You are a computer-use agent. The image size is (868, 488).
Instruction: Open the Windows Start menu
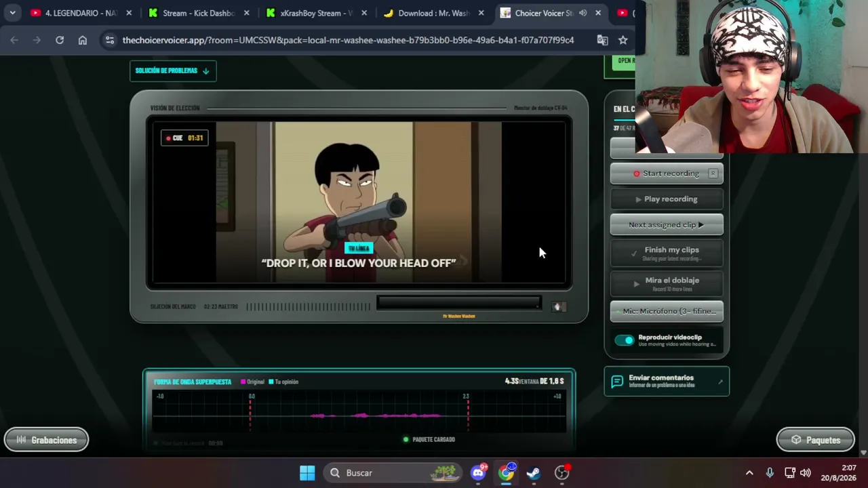click(x=307, y=473)
